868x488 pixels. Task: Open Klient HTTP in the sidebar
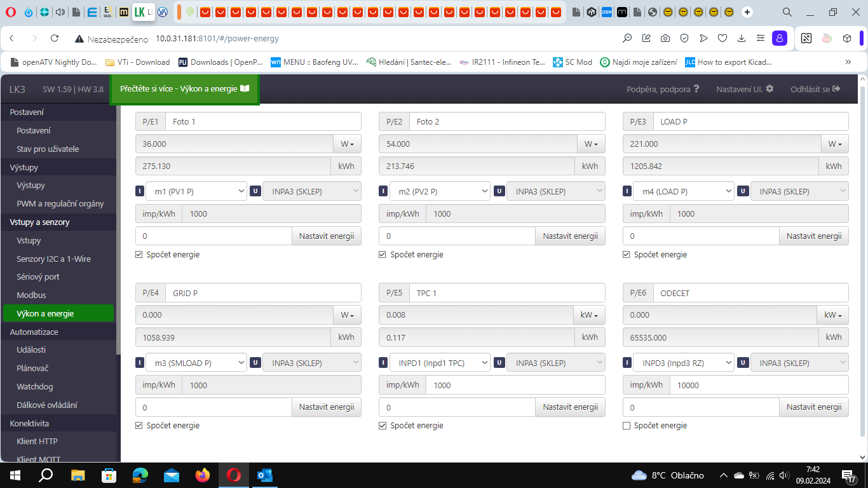37,442
